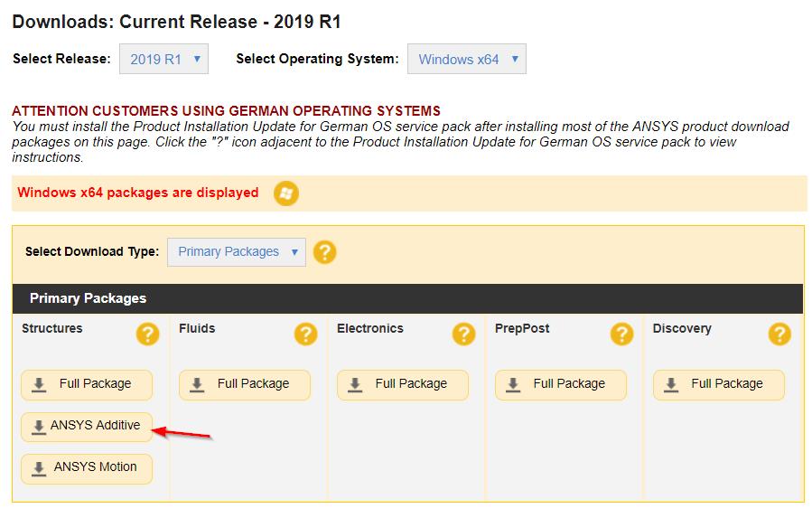812x518 pixels.
Task: Open help icon for Fluids column
Action: [305, 334]
